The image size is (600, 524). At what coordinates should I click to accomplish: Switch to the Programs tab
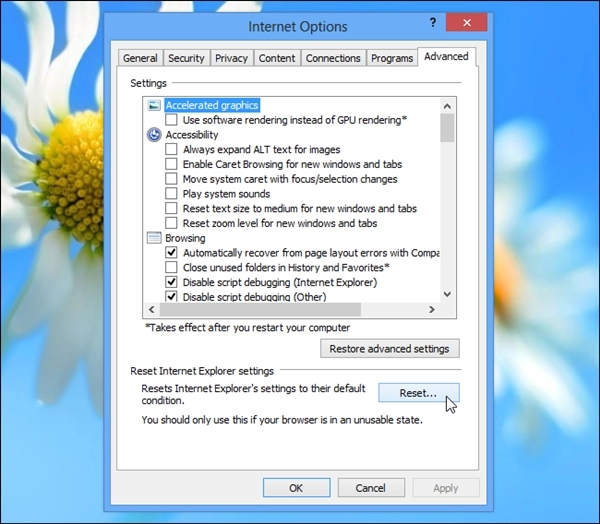pos(392,58)
